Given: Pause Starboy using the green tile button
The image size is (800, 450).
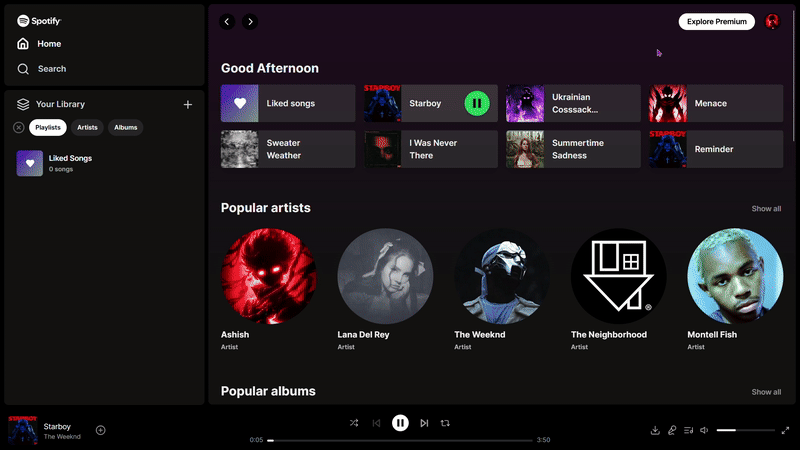Looking at the screenshot, I should click(477, 103).
